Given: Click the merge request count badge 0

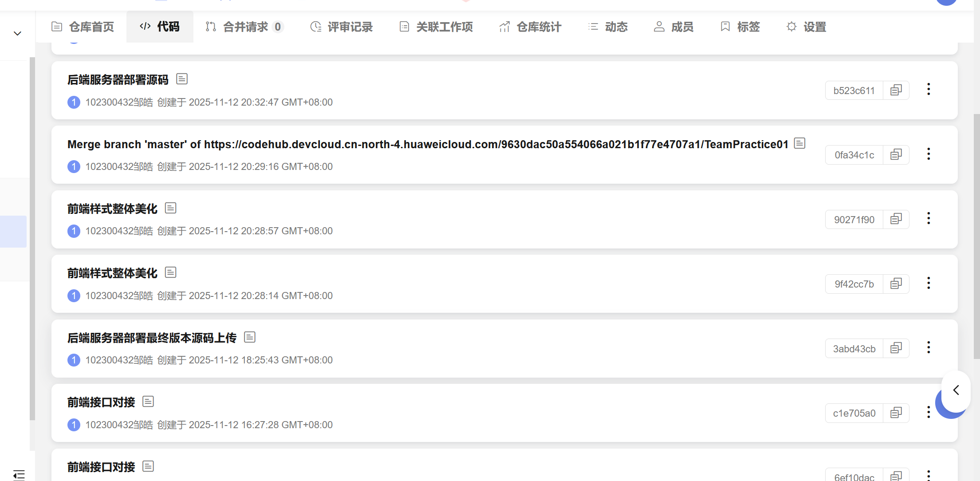Looking at the screenshot, I should click(x=277, y=27).
